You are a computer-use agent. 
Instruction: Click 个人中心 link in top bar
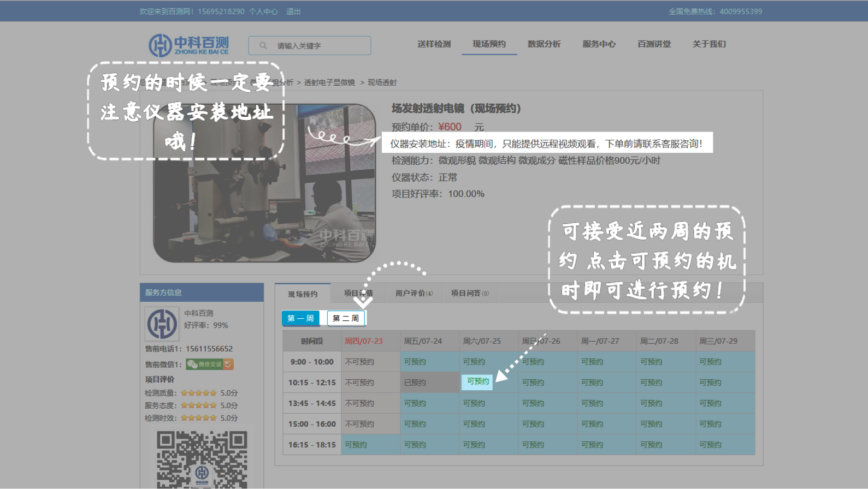tap(263, 11)
